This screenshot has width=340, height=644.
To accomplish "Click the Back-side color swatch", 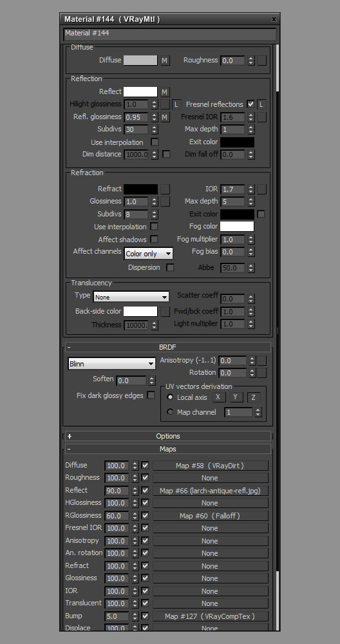I will pyautogui.click(x=140, y=311).
